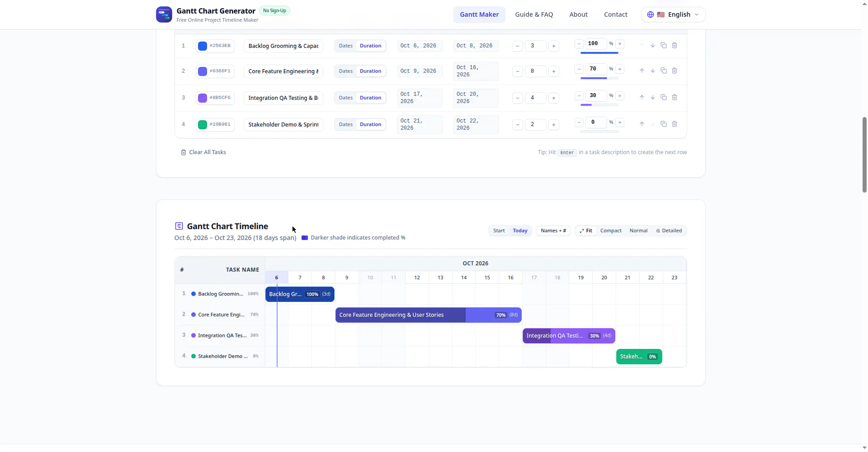Switch Integration QA row to Dates mode
This screenshot has height=452, width=868.
[346, 98]
